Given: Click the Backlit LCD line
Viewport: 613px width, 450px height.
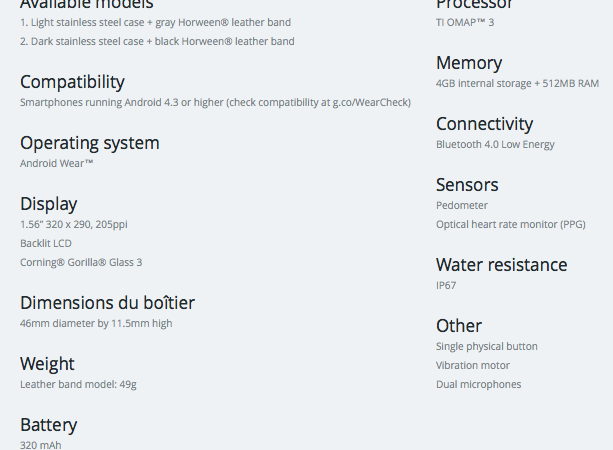Looking at the screenshot, I should point(46,243).
